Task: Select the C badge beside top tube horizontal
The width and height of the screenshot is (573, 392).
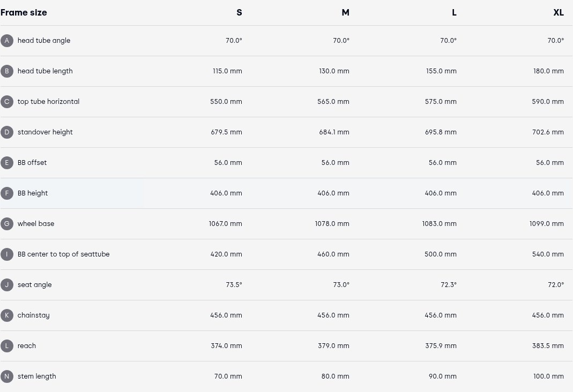Action: tap(6, 102)
